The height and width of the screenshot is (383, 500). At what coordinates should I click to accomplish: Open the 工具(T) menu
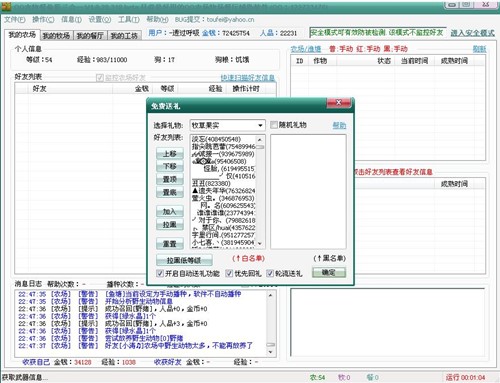point(129,20)
